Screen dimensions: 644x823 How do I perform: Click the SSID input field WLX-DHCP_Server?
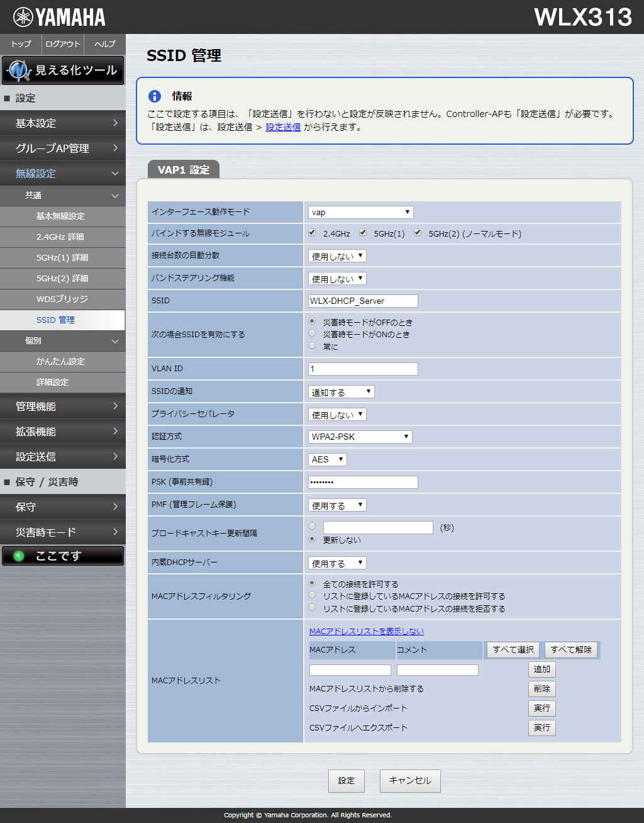[x=362, y=301]
